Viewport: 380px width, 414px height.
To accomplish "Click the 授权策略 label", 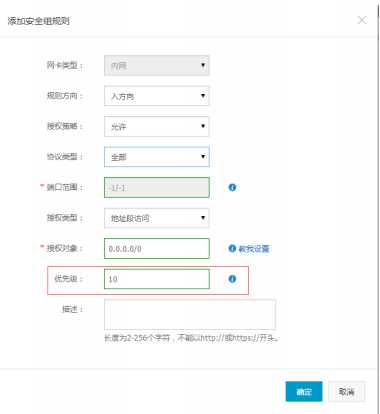I will pos(64,126).
